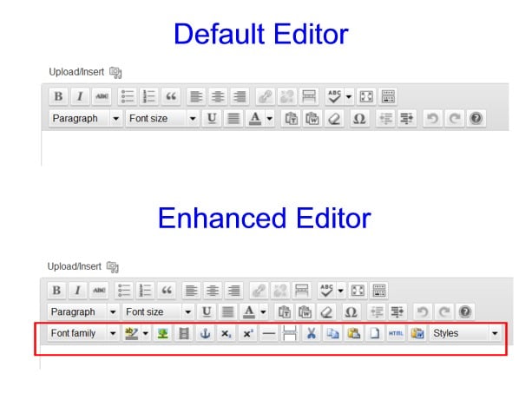Image resolution: width=532 pixels, height=393 pixels.
Task: Insert page break icon in third row
Action: tap(290, 333)
